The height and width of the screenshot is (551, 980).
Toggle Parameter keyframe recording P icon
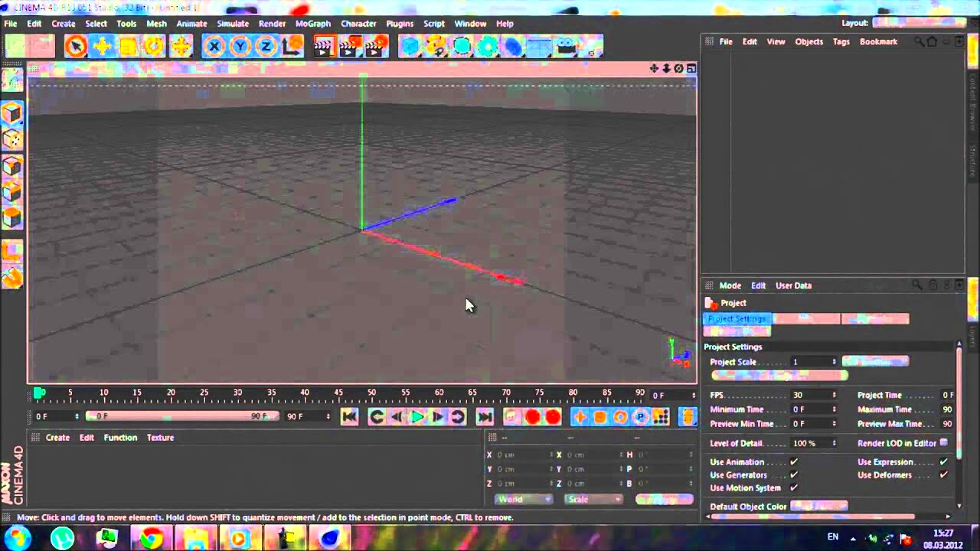pos(641,416)
